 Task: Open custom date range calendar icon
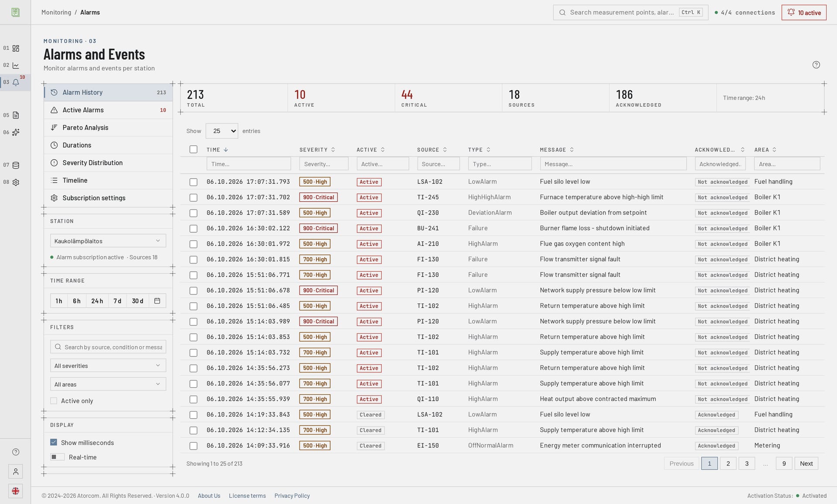(157, 301)
